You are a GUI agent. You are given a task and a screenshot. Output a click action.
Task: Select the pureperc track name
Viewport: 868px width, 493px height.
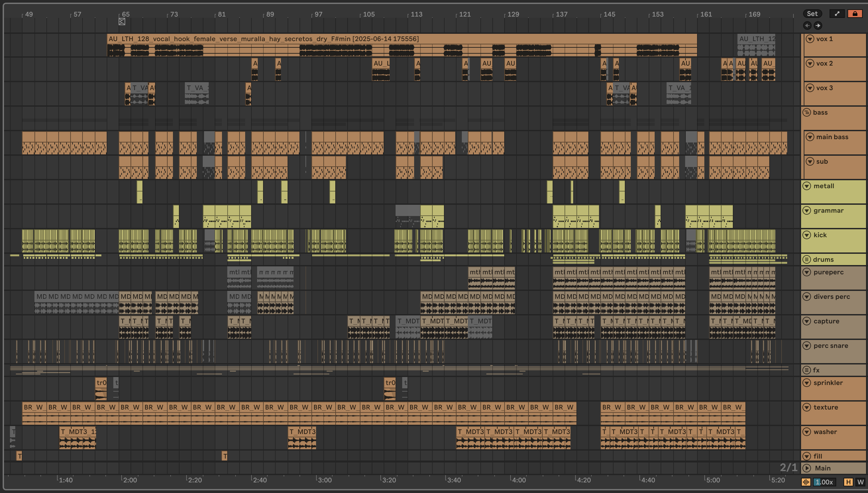click(828, 272)
